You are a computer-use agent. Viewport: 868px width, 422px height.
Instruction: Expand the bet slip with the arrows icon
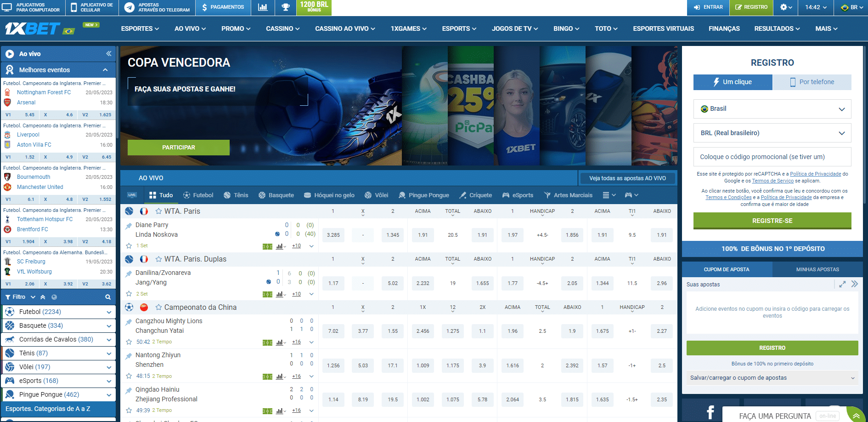point(842,284)
